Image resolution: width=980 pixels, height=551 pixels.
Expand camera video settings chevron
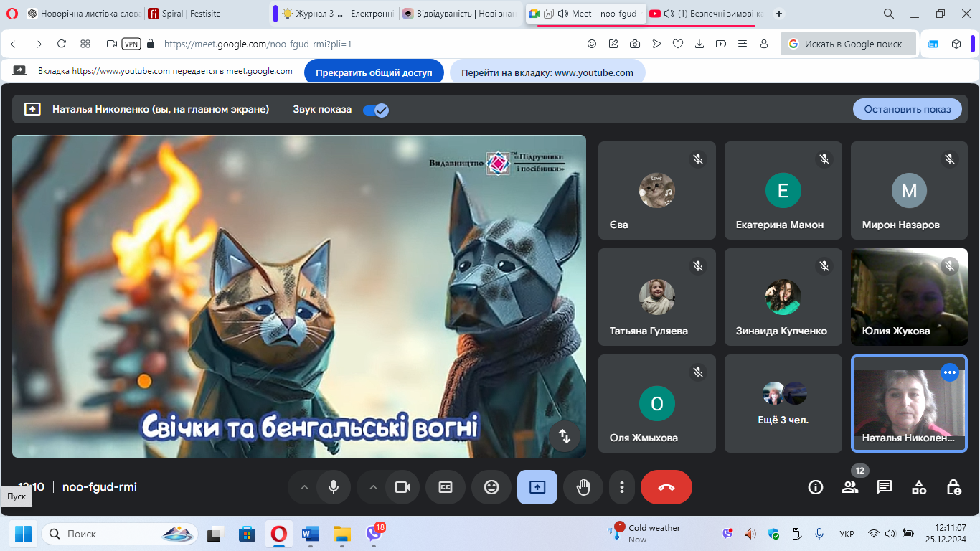(373, 487)
